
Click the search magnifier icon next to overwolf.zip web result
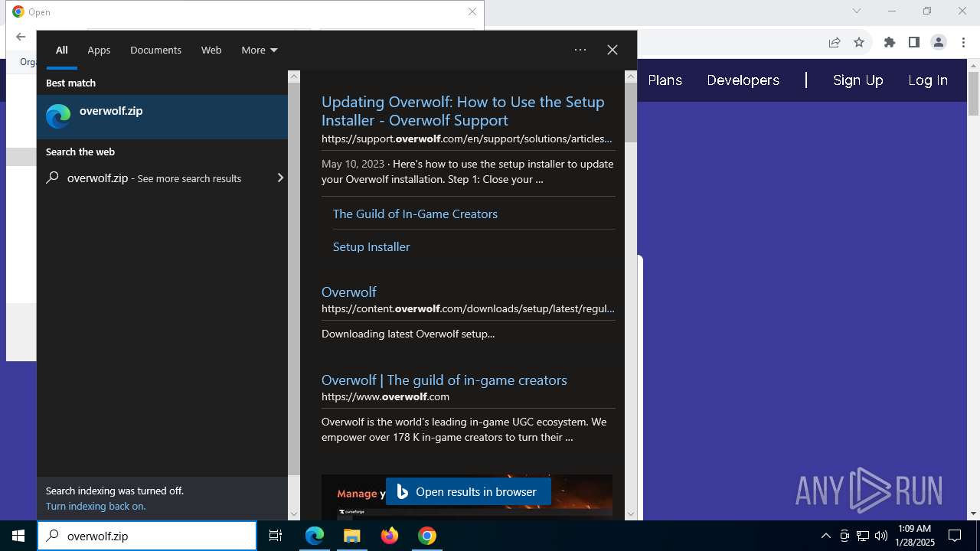(52, 178)
